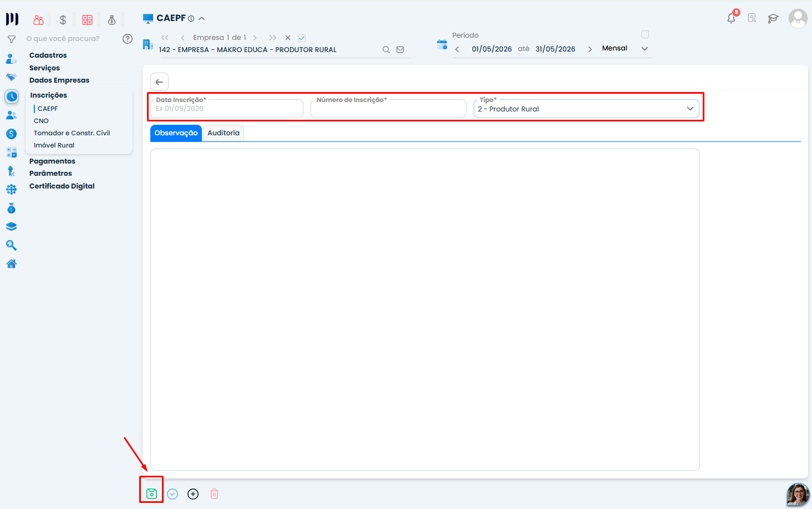
Task: Open the Pagamentos menu section
Action: pyautogui.click(x=52, y=161)
